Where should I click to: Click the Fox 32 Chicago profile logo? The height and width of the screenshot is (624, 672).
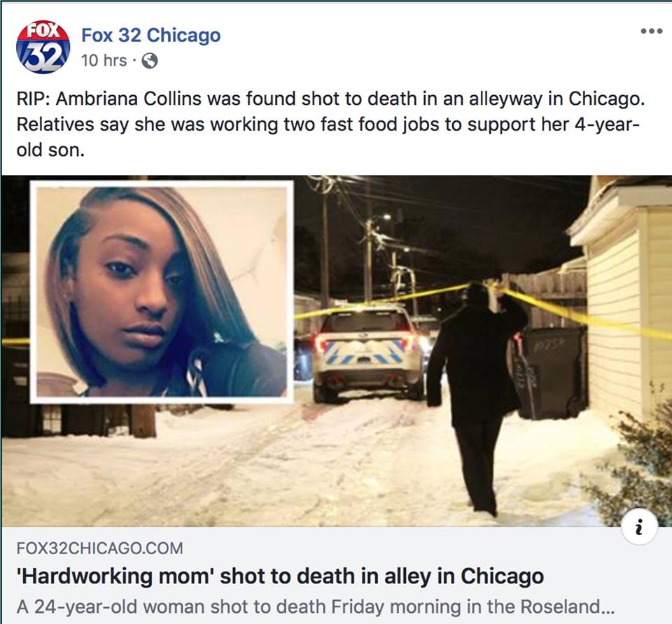(x=43, y=47)
